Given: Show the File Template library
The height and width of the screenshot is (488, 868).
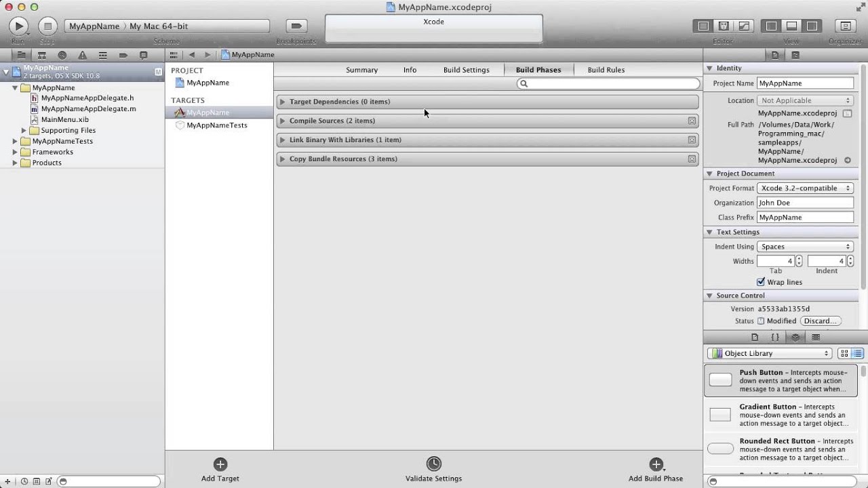Looking at the screenshot, I should (755, 337).
